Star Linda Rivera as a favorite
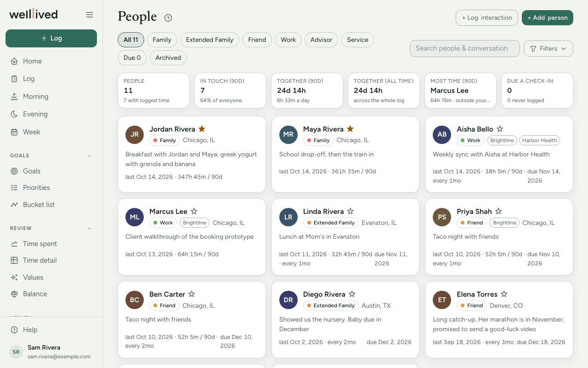588x368 pixels. 351,211
